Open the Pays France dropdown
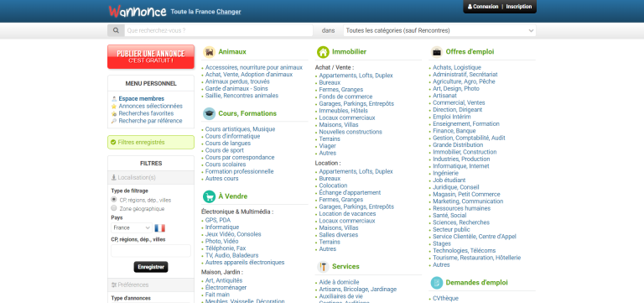644x303 pixels. (x=132, y=227)
